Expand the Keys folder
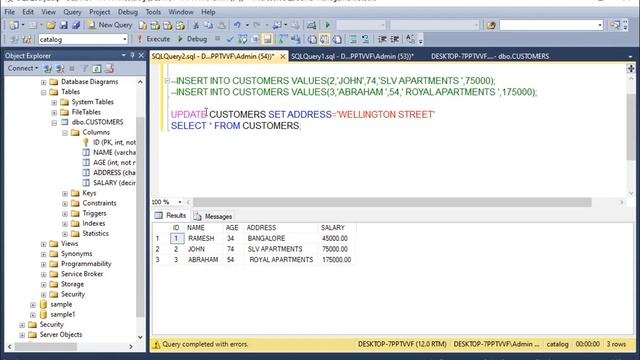This screenshot has height=360, width=640. (x=65, y=193)
